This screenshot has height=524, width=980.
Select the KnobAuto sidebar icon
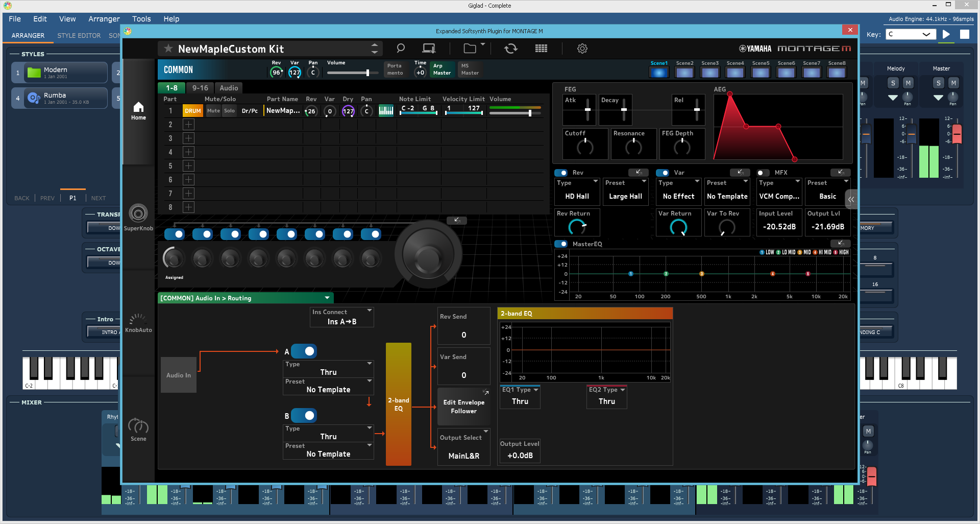(138, 323)
